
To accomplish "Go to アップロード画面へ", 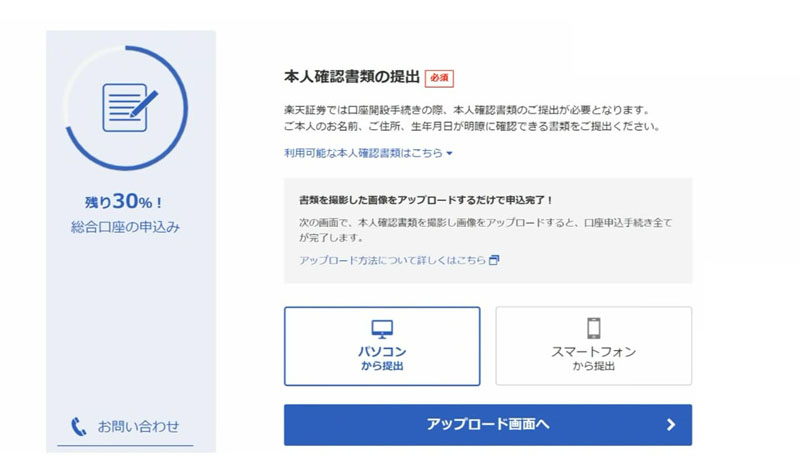I will point(488,425).
